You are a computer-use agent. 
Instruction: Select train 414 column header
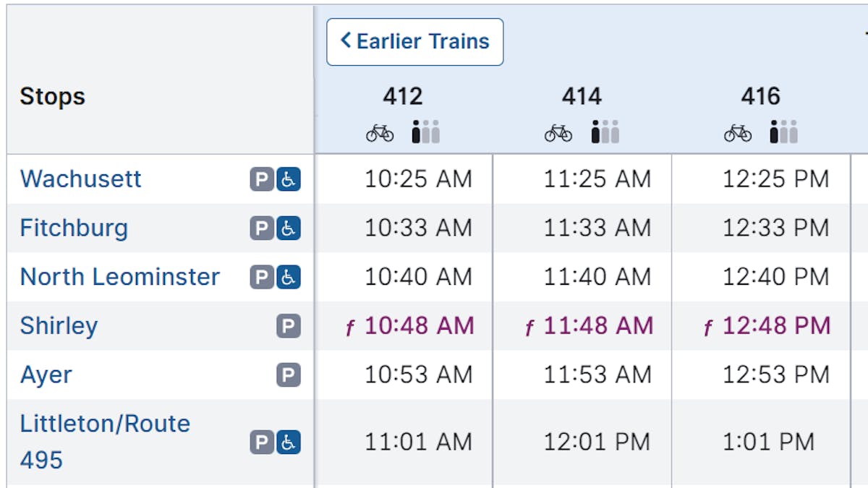[x=582, y=95]
